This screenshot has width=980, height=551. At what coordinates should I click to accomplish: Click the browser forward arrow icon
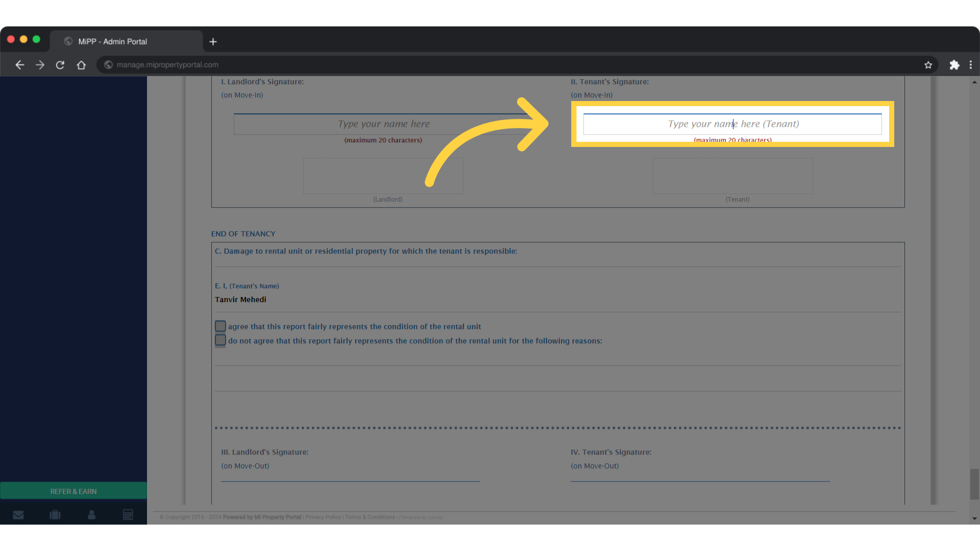pyautogui.click(x=40, y=65)
